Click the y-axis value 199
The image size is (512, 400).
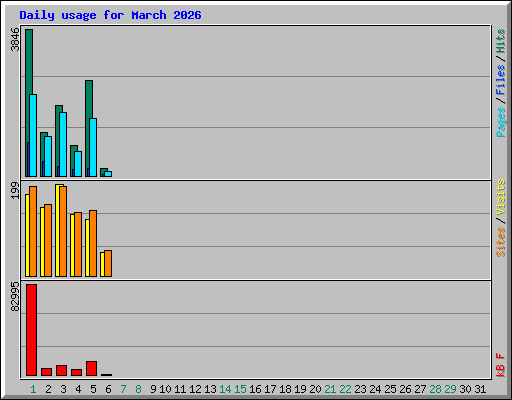(15, 190)
